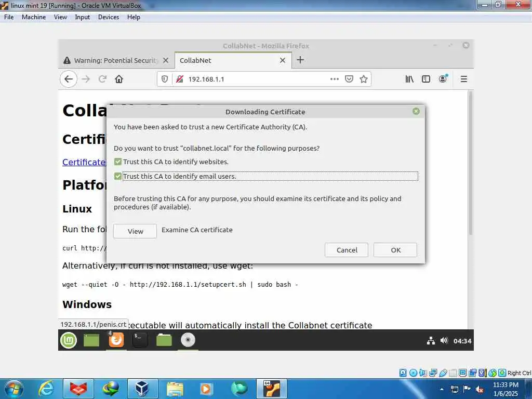Show hidden Windows tray icons
The width and height of the screenshot is (532, 399).
coord(442,389)
